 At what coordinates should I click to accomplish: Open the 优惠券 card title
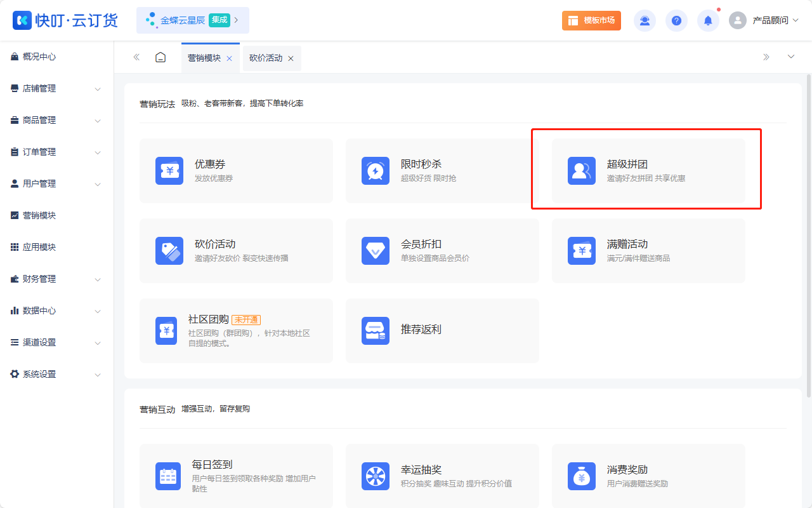tap(210, 164)
